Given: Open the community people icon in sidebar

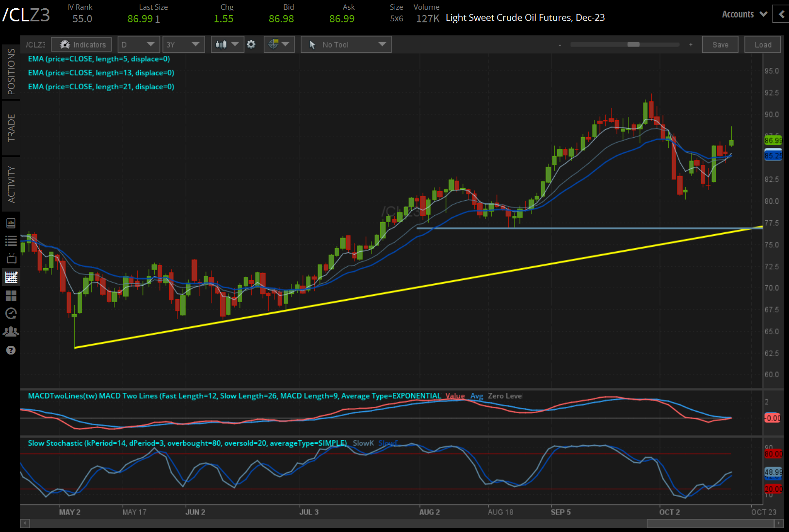Looking at the screenshot, I should 11,332.
